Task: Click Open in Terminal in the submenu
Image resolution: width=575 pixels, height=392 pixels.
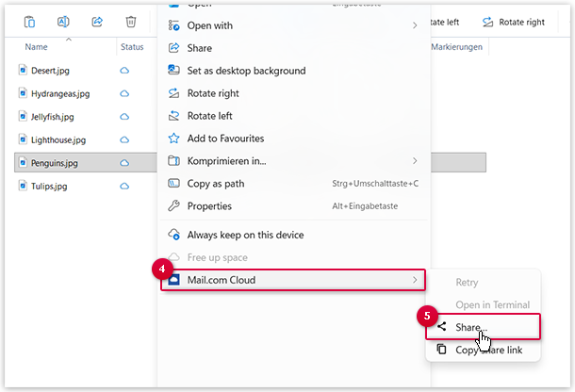Action: coord(484,304)
